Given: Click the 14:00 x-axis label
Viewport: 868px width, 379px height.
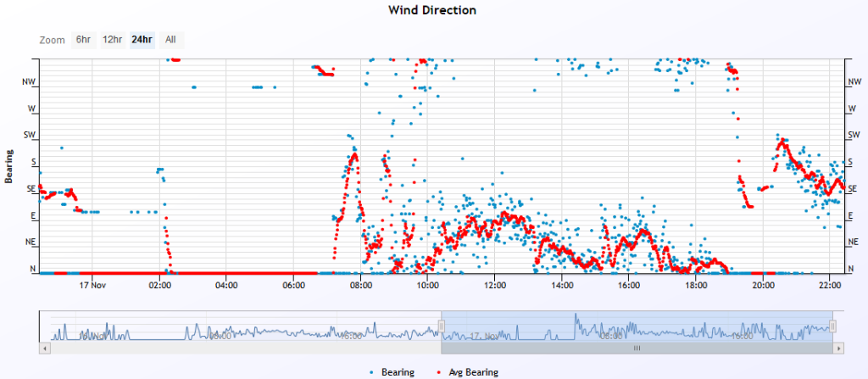Looking at the screenshot, I should (561, 286).
